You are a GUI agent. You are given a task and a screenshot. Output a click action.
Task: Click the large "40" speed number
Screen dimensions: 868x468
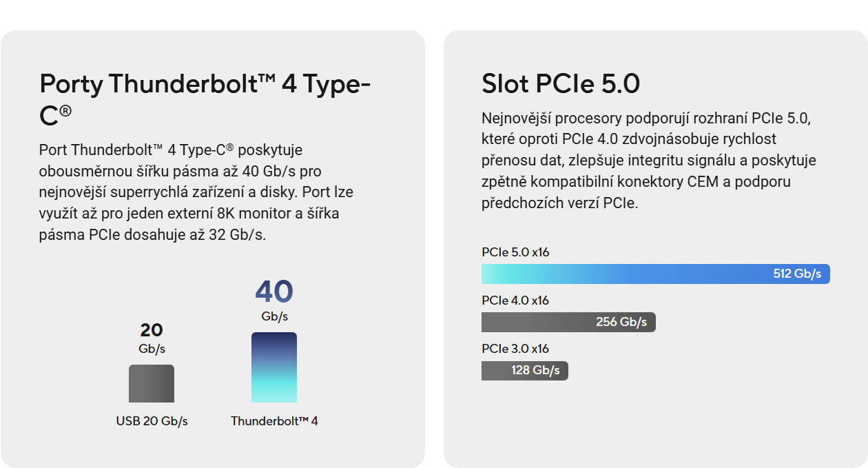pyautogui.click(x=274, y=292)
